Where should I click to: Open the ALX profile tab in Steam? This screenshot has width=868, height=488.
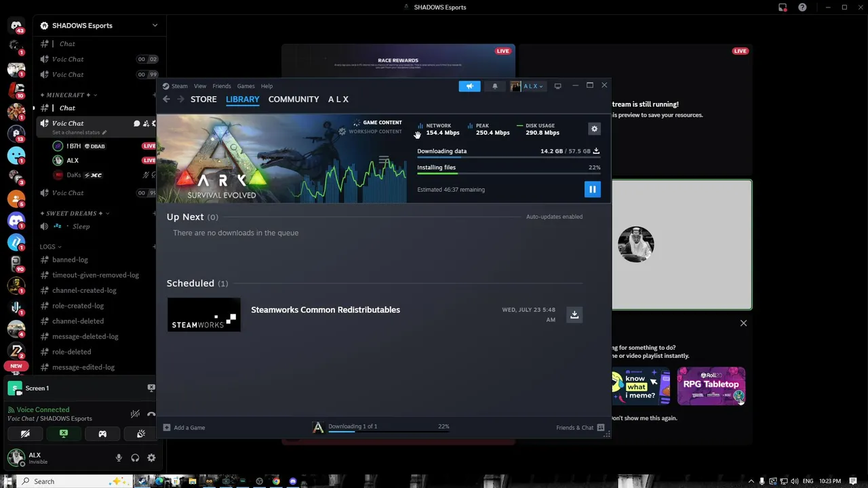pos(338,99)
